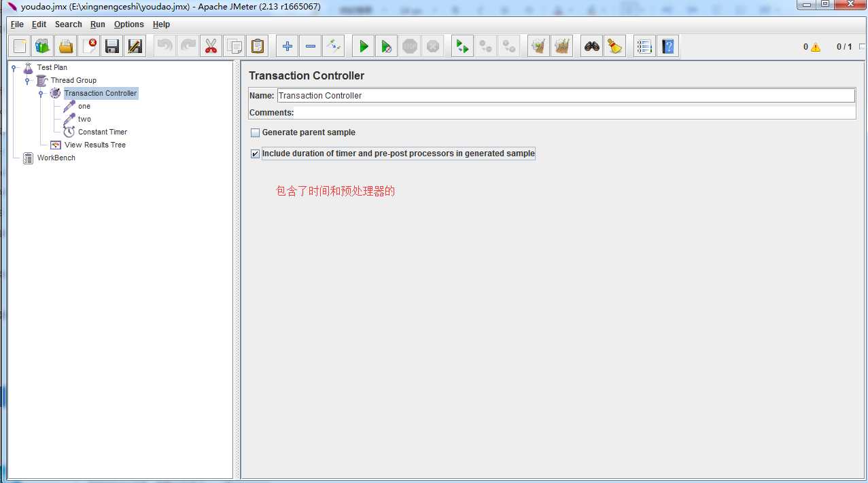Create a new test plan

(x=20, y=46)
